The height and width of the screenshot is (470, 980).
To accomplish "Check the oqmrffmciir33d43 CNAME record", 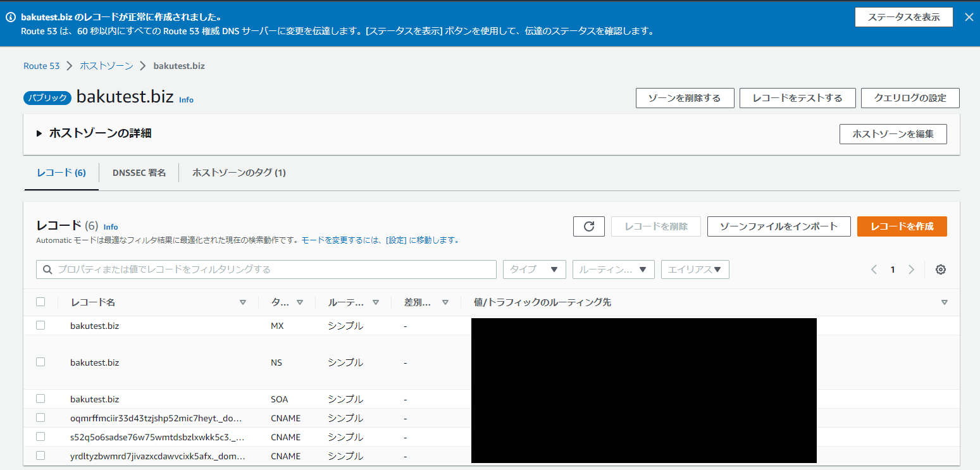I will [x=40, y=417].
